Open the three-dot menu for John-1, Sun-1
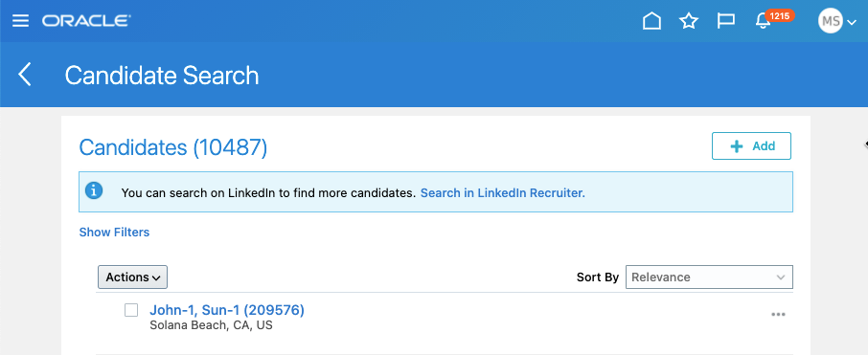Screen dimensions: 868x355 (778, 315)
